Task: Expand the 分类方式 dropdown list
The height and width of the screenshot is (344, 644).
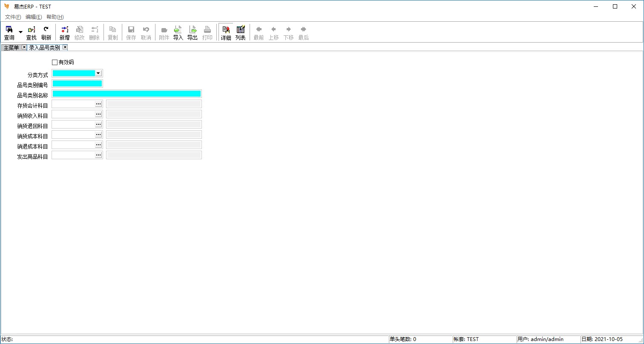Action: click(98, 73)
